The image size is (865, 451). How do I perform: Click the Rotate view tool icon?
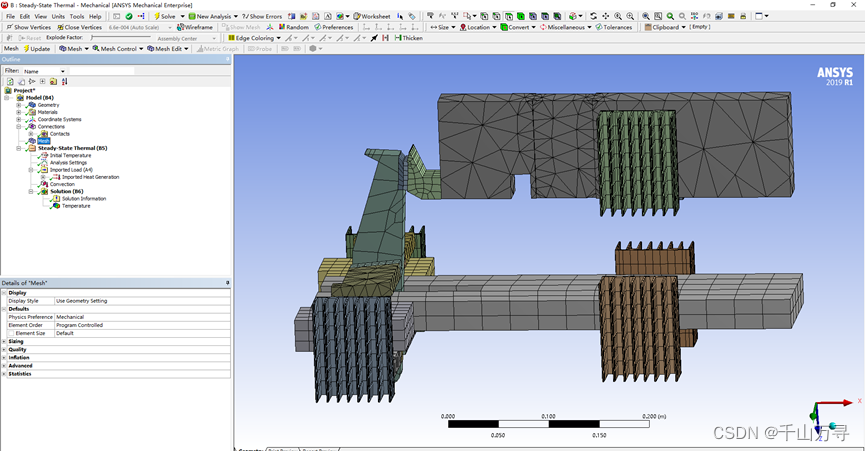(594, 16)
